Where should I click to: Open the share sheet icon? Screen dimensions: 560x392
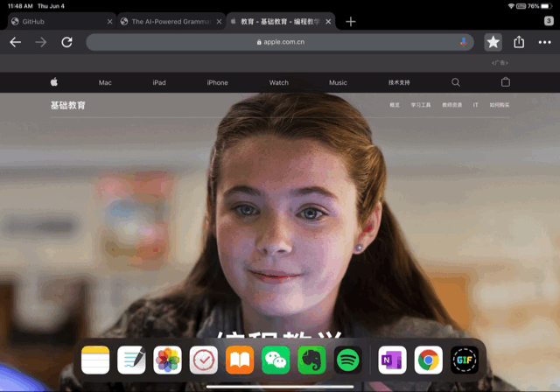(x=519, y=42)
